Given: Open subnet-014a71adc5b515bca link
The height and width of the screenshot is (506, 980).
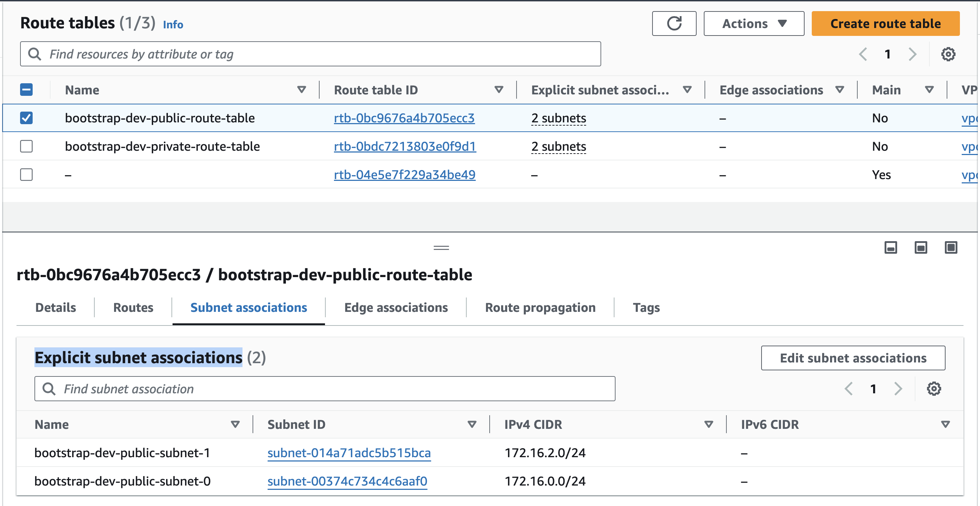Looking at the screenshot, I should 348,453.
